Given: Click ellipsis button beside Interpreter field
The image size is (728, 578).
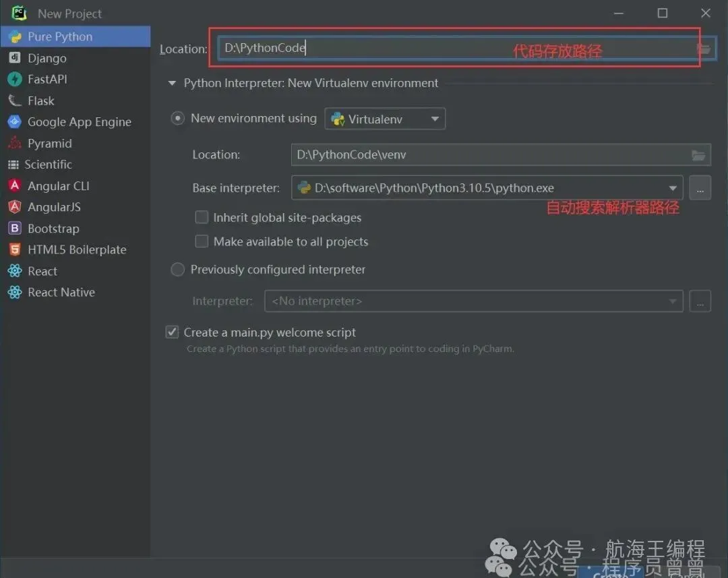Looking at the screenshot, I should (700, 301).
